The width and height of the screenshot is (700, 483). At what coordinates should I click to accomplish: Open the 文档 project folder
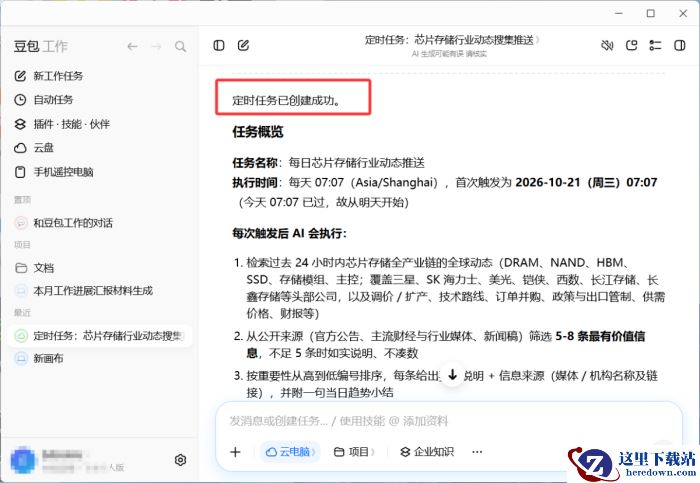tap(34, 268)
